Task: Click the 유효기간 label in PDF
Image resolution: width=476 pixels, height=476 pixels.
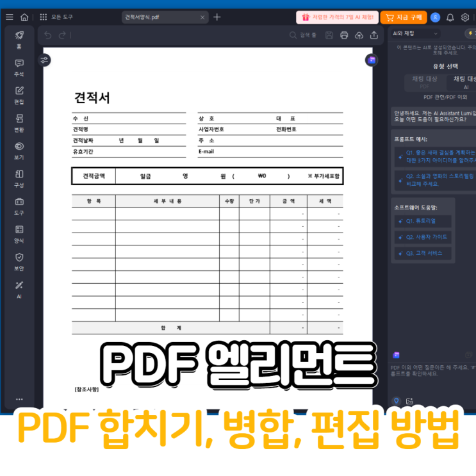Action: click(x=83, y=151)
